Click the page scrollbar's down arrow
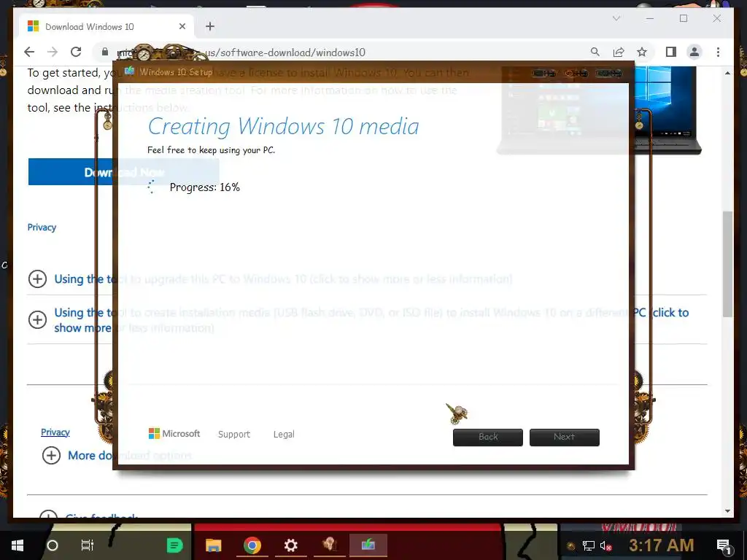Screen dimensions: 747x560 pyautogui.click(x=727, y=511)
